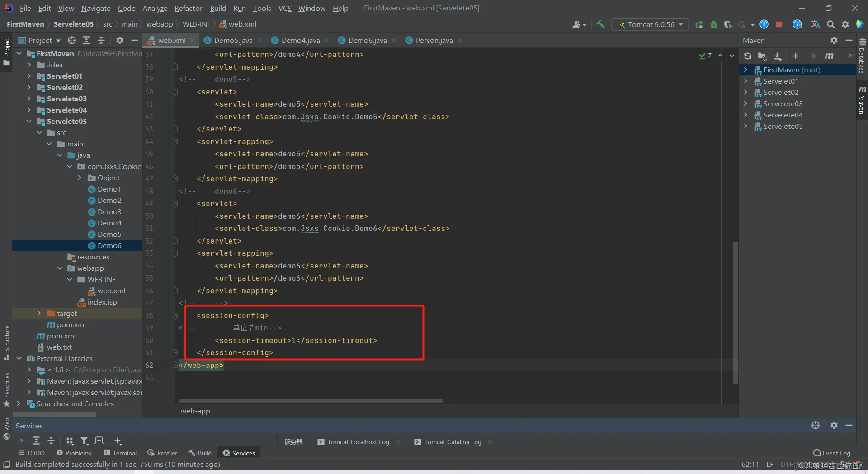The width and height of the screenshot is (868, 474).
Task: Click the 62:11 cursor position indicator
Action: point(750,464)
